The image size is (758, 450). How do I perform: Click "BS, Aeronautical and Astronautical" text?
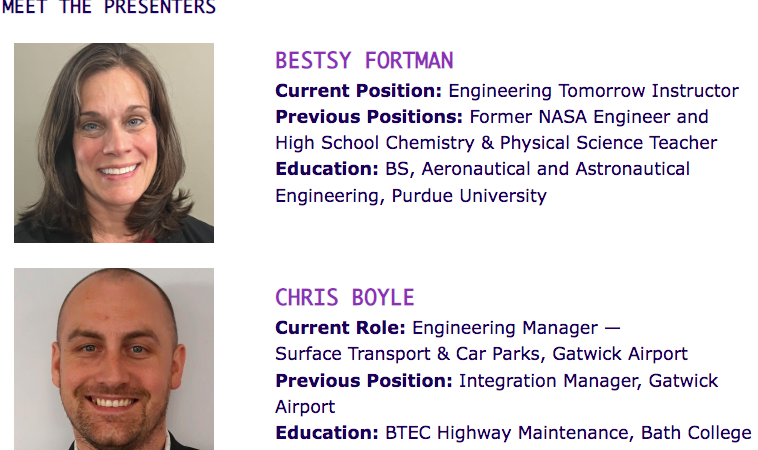point(537,169)
